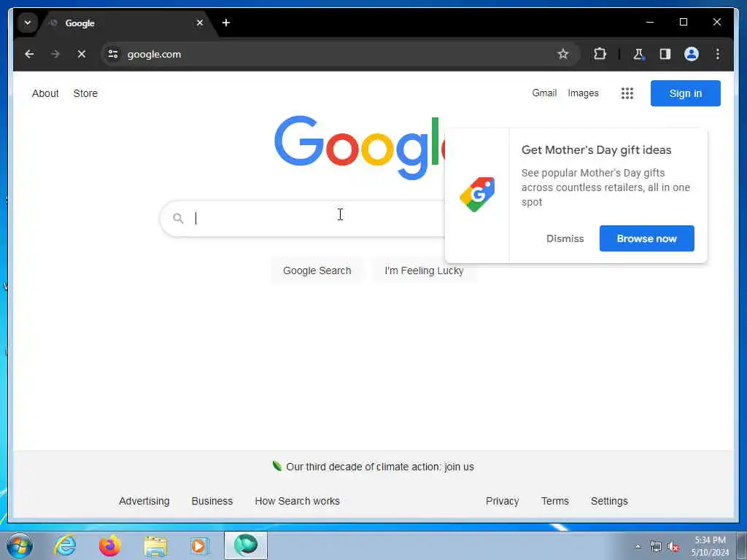Click the Google logo
The image size is (747, 560).
click(x=360, y=147)
